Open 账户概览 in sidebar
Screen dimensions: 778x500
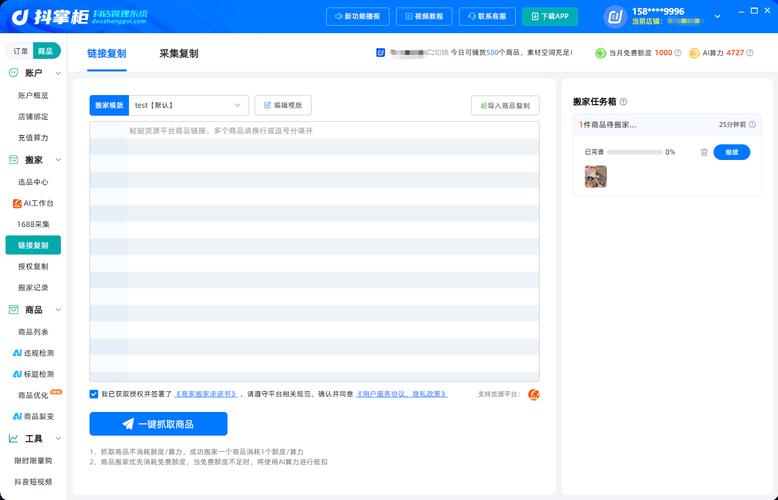(33, 95)
